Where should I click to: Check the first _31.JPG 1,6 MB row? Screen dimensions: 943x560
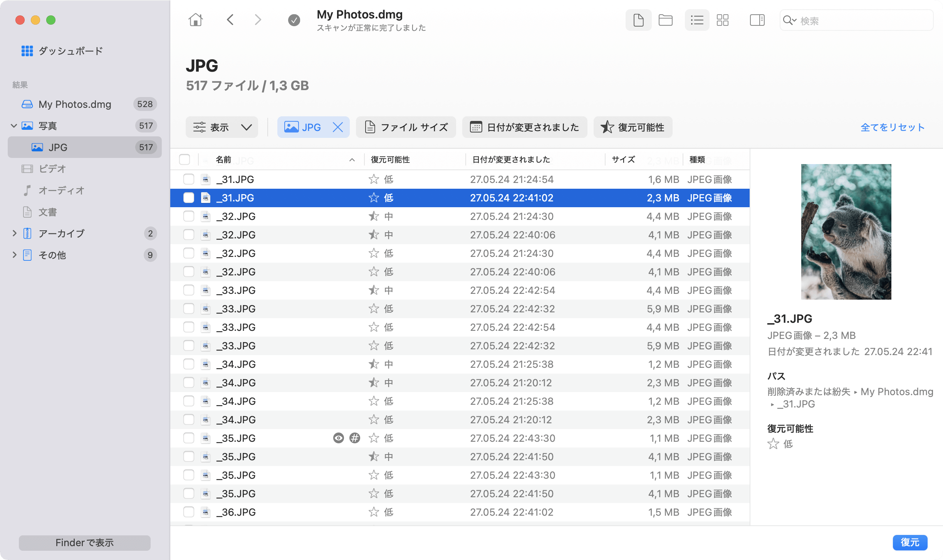[188, 179]
